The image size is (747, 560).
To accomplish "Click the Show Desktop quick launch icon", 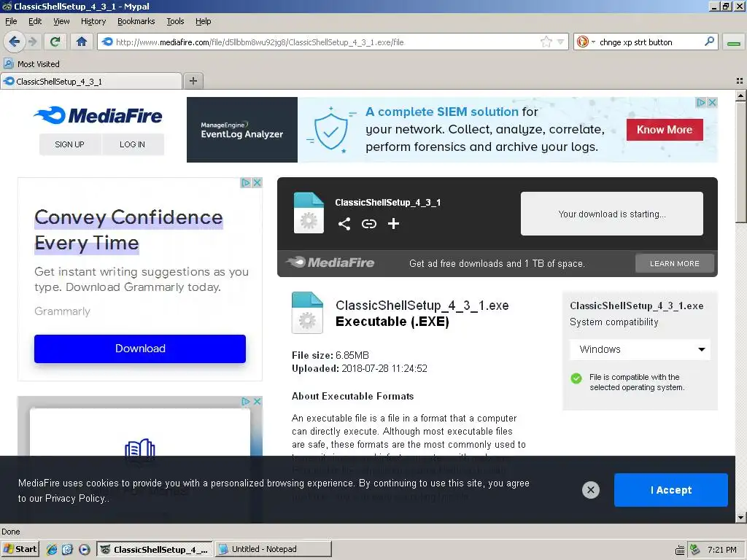I will point(67,549).
